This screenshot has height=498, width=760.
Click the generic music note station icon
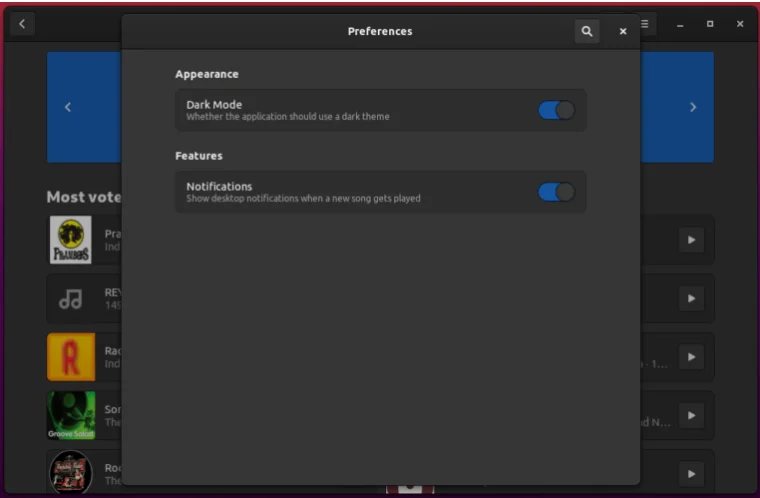coord(71,299)
